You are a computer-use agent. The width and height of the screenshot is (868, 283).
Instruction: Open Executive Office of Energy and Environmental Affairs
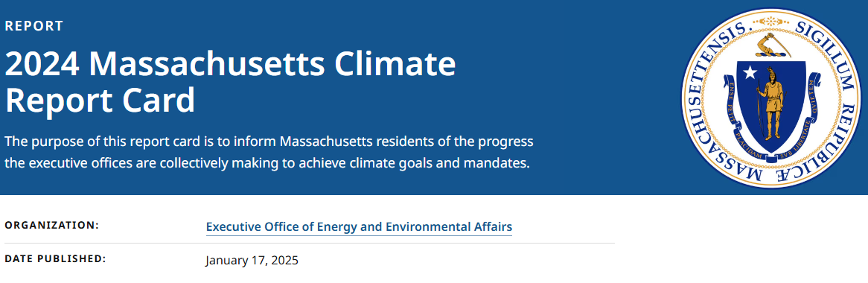[359, 226]
